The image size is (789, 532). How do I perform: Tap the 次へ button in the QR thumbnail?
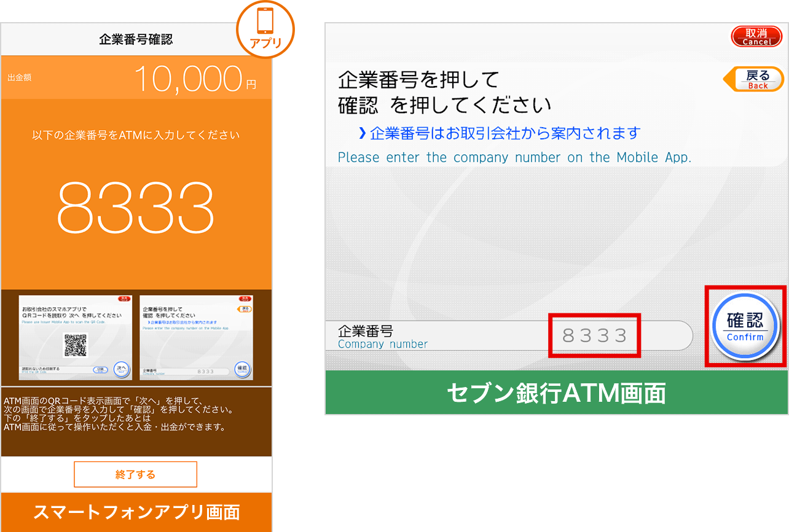[122, 369]
